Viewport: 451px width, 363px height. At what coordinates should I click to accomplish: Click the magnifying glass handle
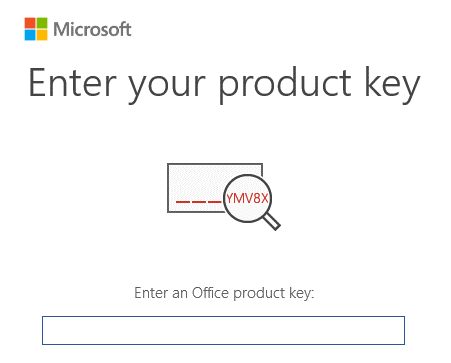click(x=272, y=221)
